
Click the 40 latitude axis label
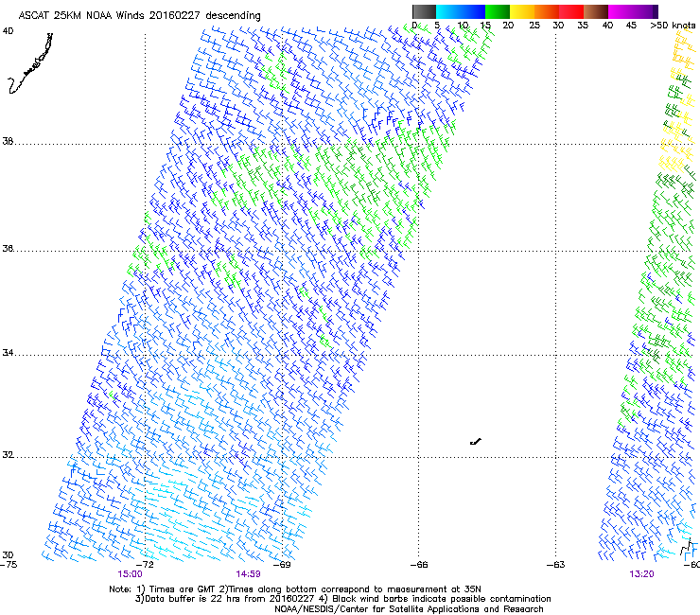tap(8, 31)
